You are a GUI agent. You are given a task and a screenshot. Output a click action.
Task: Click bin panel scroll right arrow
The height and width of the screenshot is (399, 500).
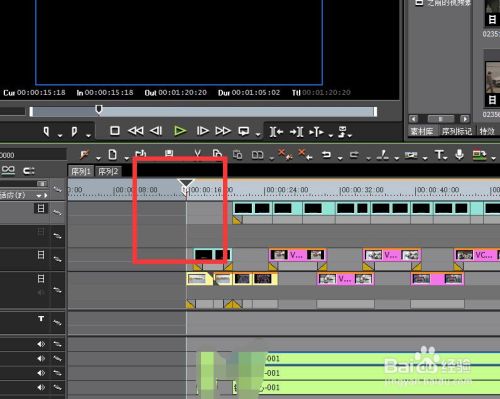tap(465, 119)
